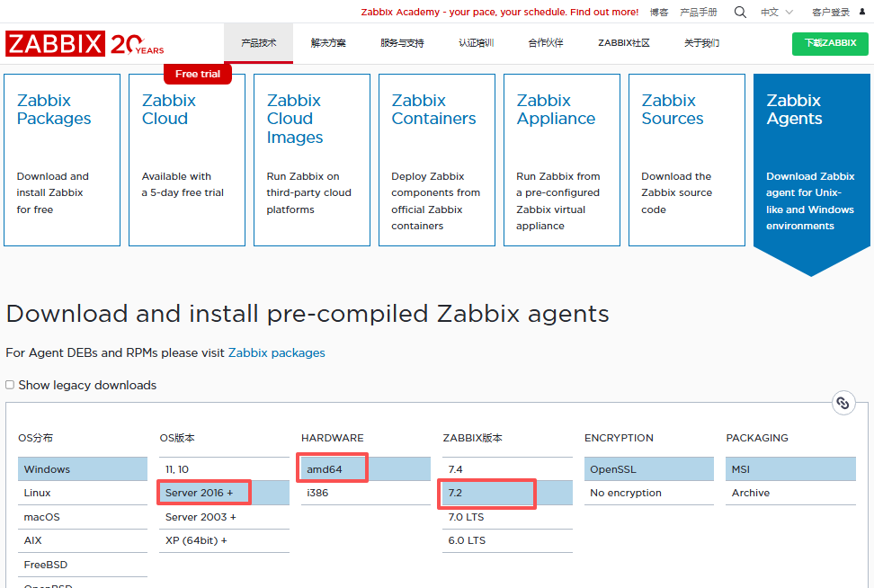Image resolution: width=874 pixels, height=588 pixels.
Task: Click the copy-link chain icon
Action: coord(843,403)
